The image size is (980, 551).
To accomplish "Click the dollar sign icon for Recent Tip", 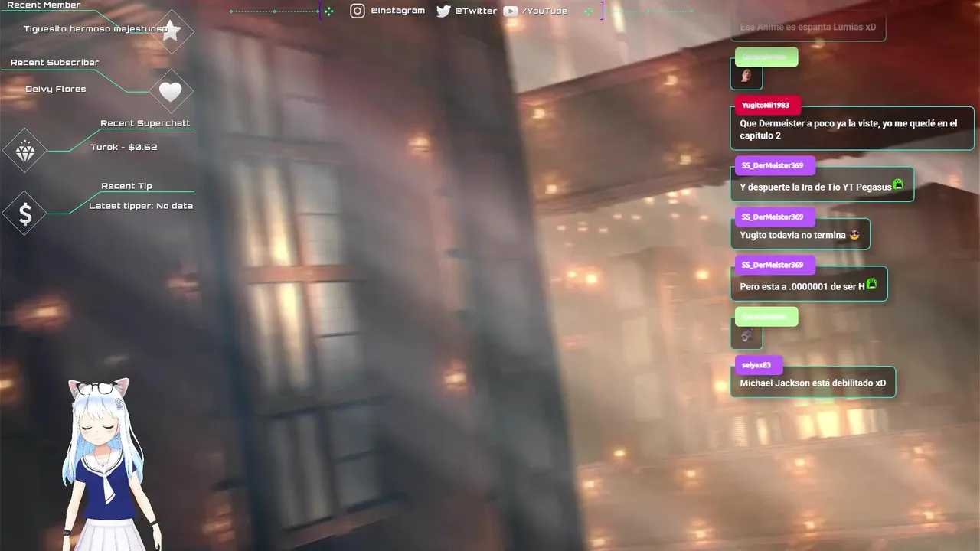I will (x=25, y=214).
